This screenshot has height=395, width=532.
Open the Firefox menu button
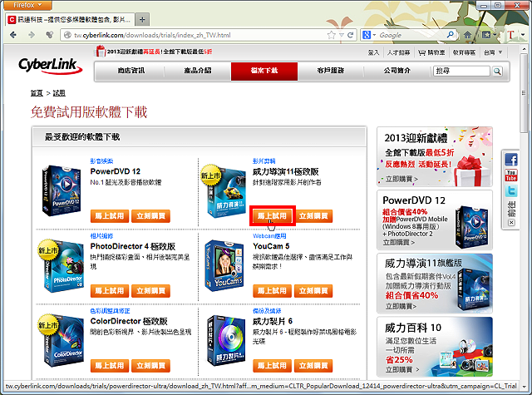[x=27, y=5]
